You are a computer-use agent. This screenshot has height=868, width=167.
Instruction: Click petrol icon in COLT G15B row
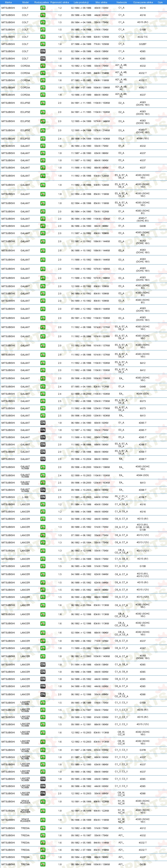pos(42,30)
